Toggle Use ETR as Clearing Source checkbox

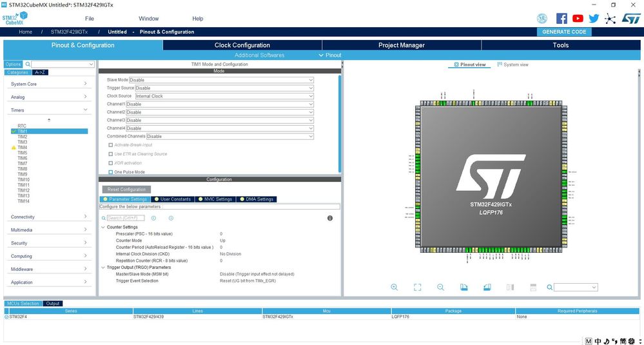tap(110, 154)
